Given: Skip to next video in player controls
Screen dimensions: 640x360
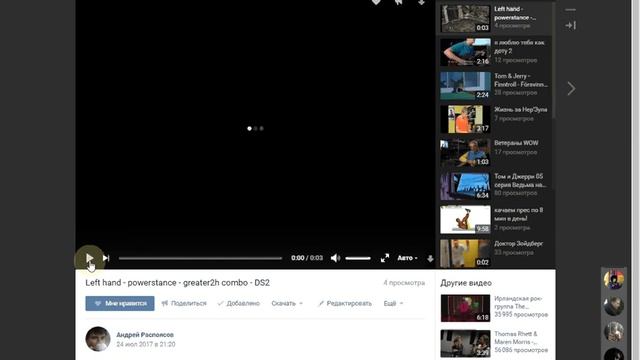Looking at the screenshot, I should (x=106, y=258).
